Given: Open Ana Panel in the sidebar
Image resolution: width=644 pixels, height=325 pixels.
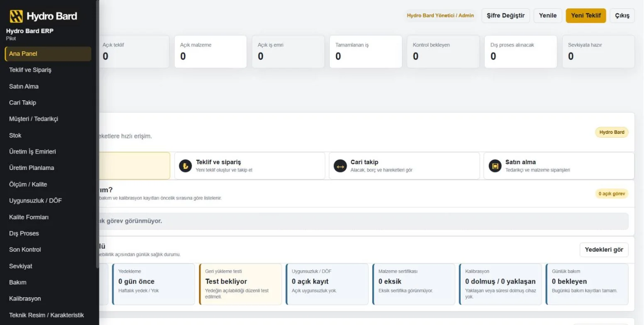Looking at the screenshot, I should (48, 54).
